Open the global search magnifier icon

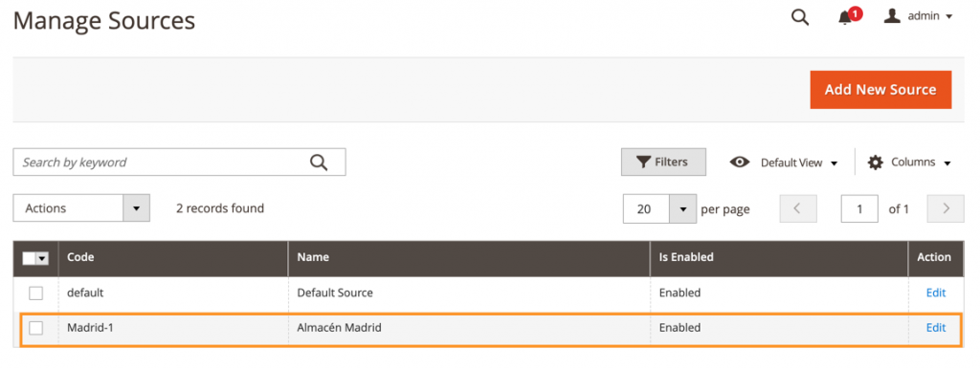(x=800, y=17)
